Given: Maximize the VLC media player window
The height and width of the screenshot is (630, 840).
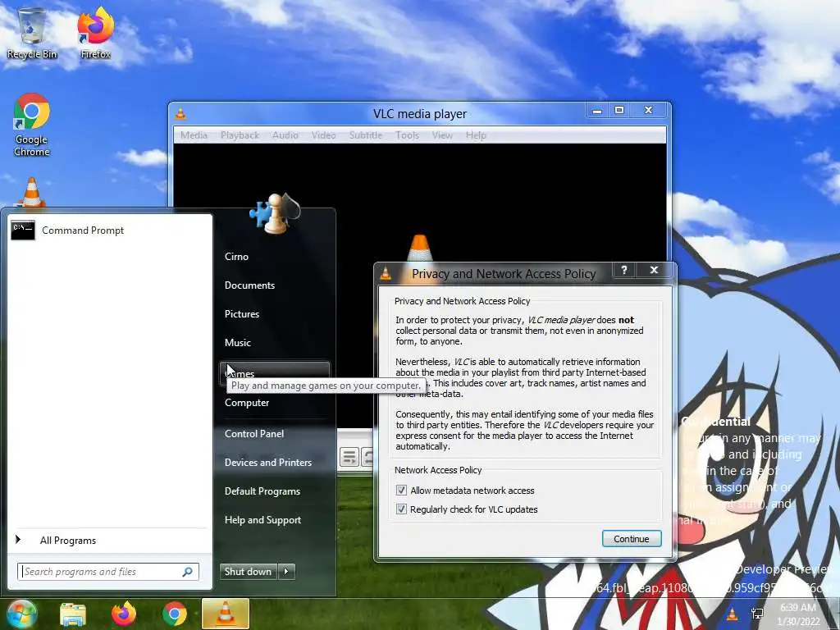Looking at the screenshot, I should coord(619,111).
